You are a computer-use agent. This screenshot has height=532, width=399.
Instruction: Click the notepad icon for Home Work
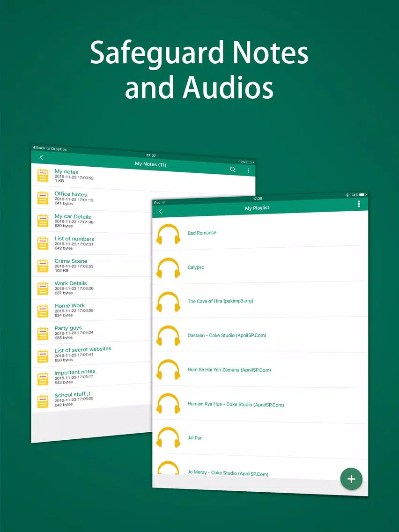click(43, 311)
